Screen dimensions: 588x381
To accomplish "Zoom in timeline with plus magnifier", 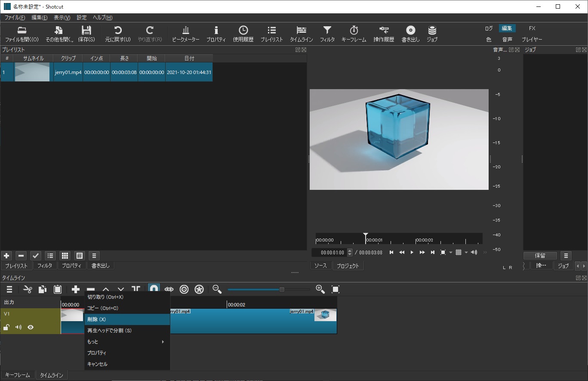I will [x=320, y=289].
